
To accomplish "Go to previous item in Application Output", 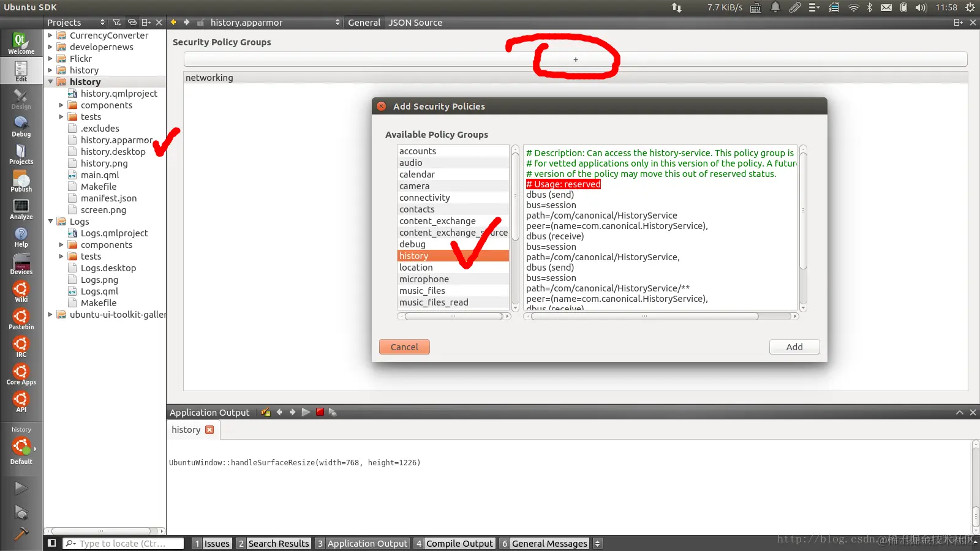I will point(279,412).
